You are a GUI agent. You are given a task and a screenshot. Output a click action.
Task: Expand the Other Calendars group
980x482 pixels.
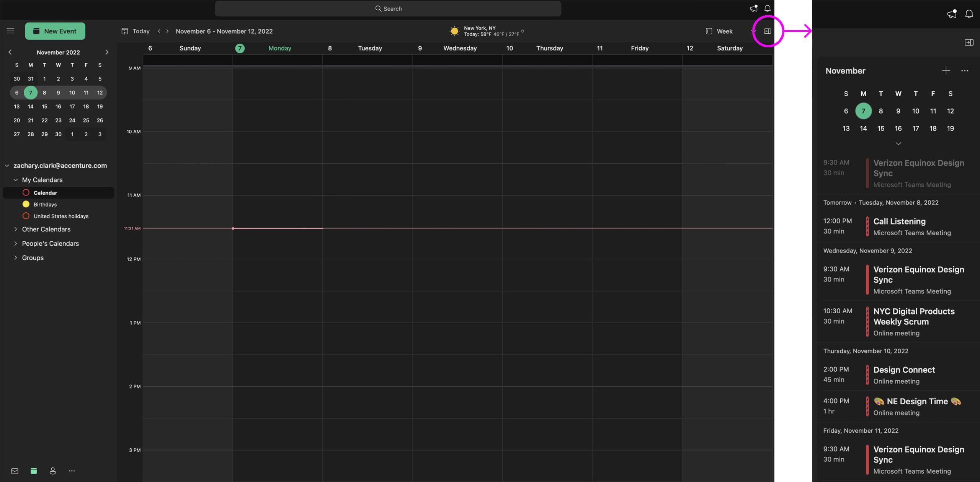pyautogui.click(x=16, y=229)
